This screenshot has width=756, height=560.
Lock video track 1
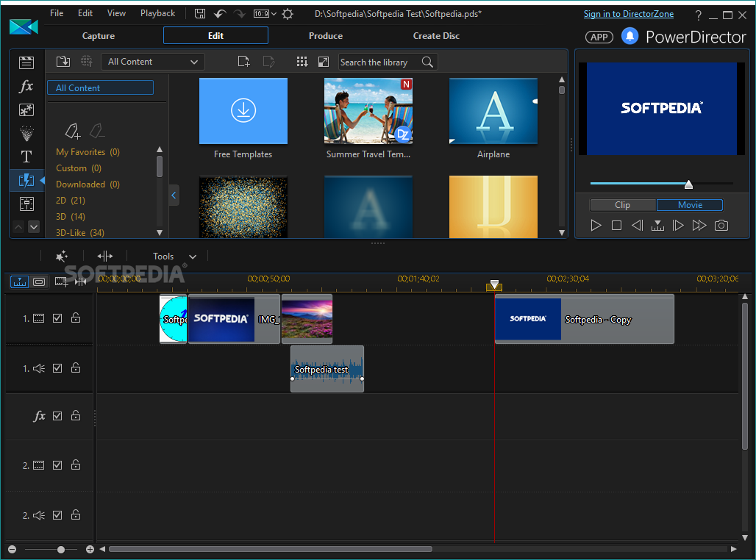click(x=76, y=317)
